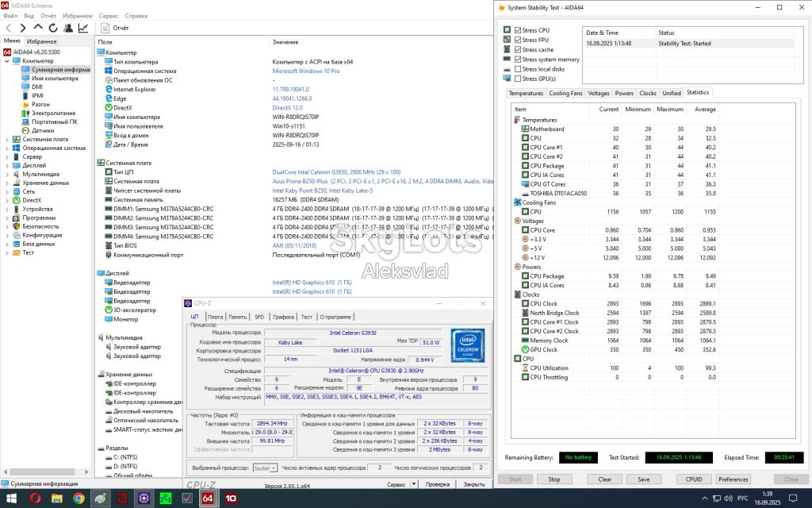Expand the Дисплей tree node
The width and height of the screenshot is (812, 508).
click(6, 165)
